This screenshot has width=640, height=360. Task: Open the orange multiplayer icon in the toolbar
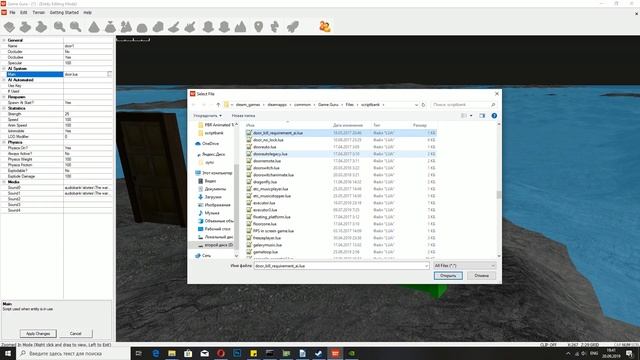[324, 27]
